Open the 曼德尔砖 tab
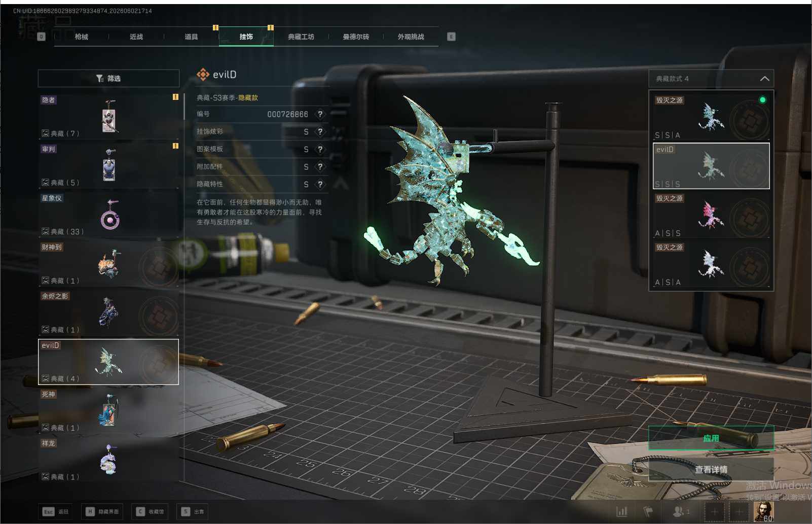The height and width of the screenshot is (524, 812). tap(356, 37)
